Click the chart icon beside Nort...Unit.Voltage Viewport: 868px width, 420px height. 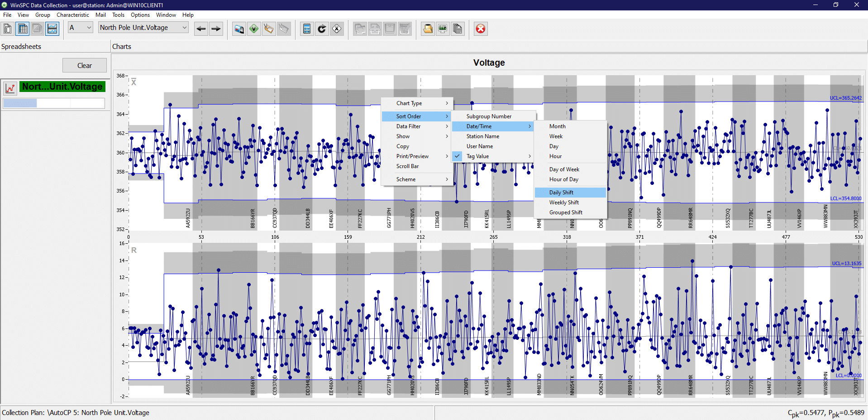[10, 87]
